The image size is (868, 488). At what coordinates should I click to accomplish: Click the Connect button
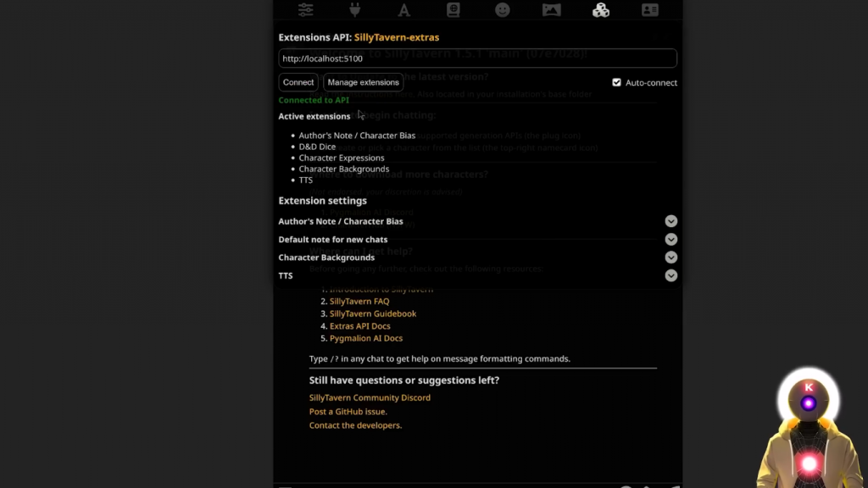(x=298, y=82)
